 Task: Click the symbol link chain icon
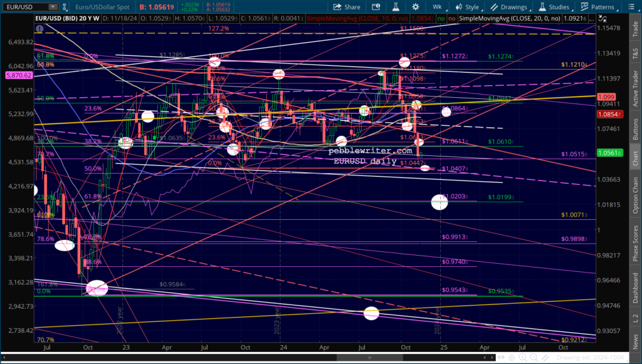click(66, 7)
